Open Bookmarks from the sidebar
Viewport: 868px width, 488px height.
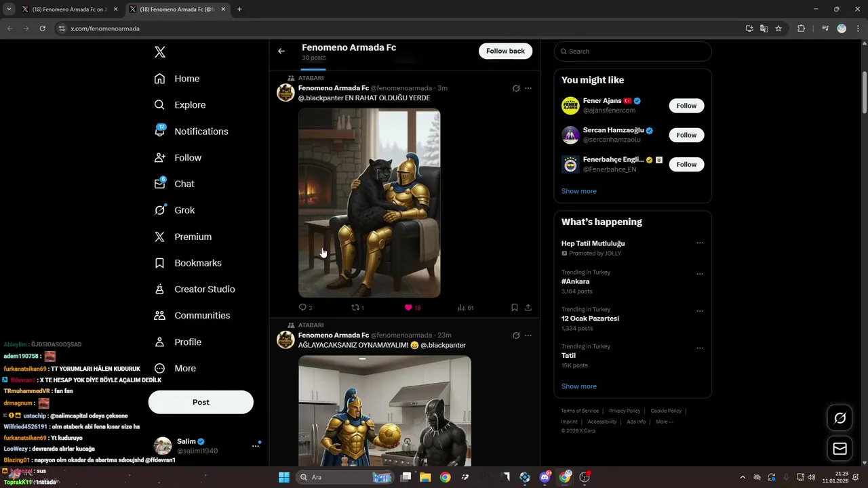click(188, 263)
